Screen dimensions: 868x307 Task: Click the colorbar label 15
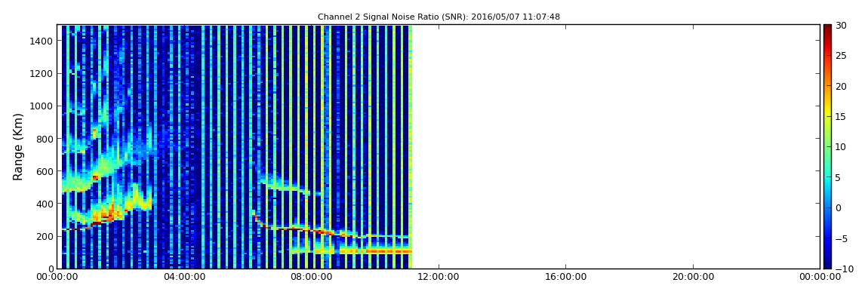840,117
